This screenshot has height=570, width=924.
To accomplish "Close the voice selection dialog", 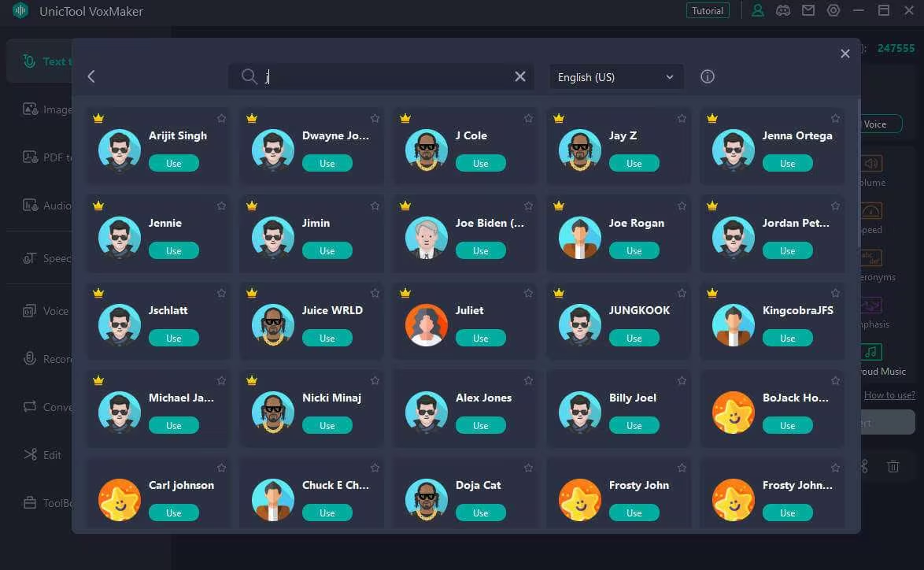I will coord(845,54).
